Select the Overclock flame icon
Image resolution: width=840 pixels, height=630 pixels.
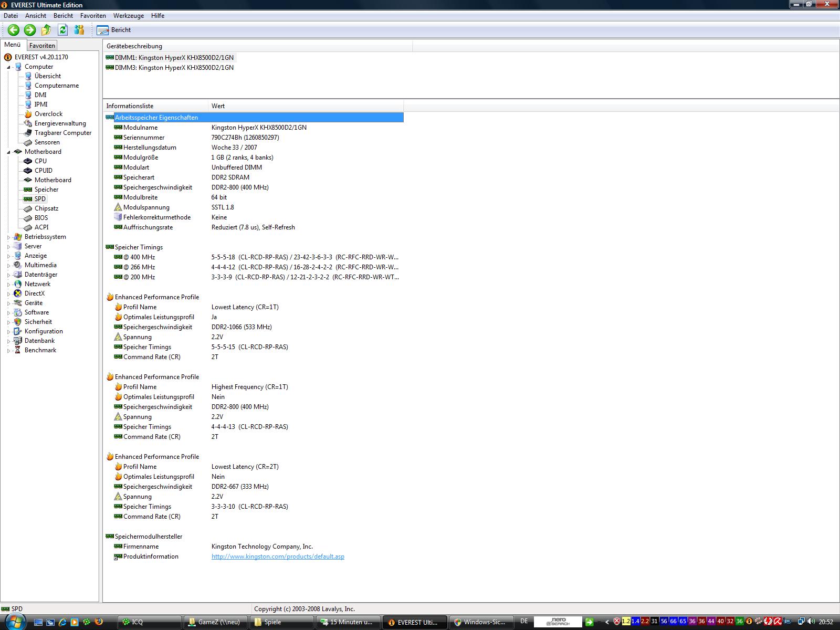click(x=28, y=114)
